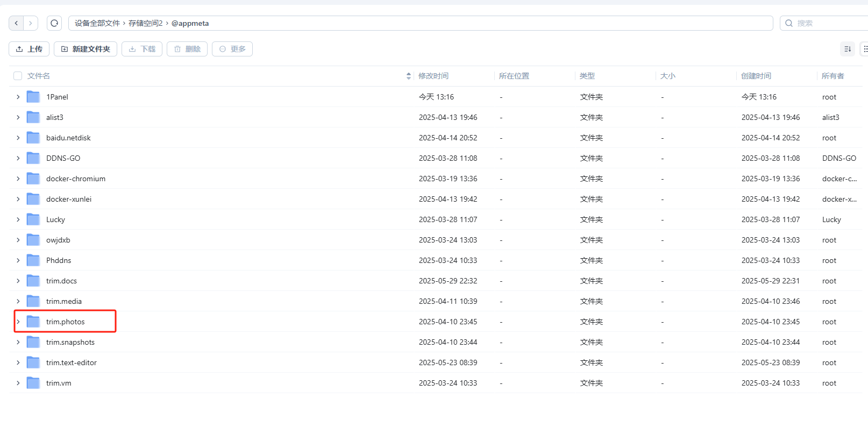
Task: Click the trim.snapshots folder icon
Action: pyautogui.click(x=33, y=342)
